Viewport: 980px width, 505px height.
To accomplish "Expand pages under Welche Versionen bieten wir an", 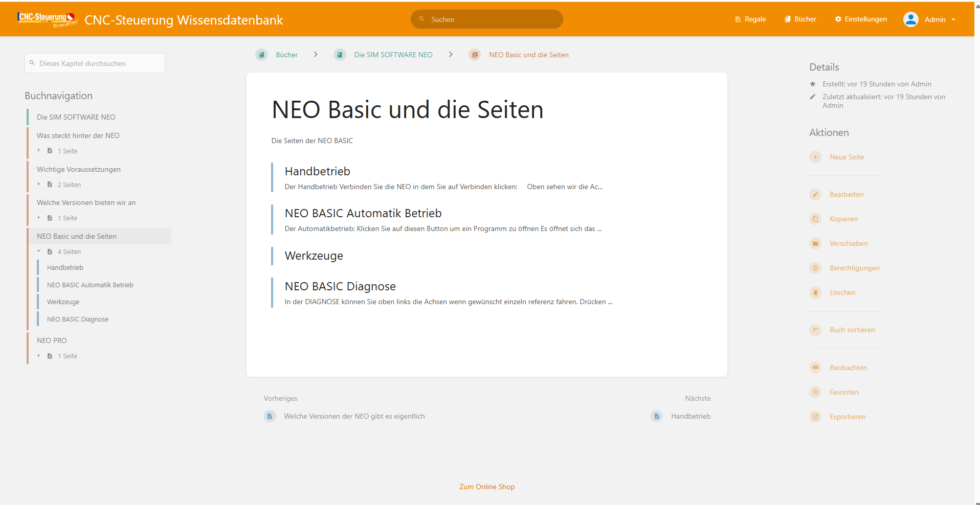I will pos(39,218).
